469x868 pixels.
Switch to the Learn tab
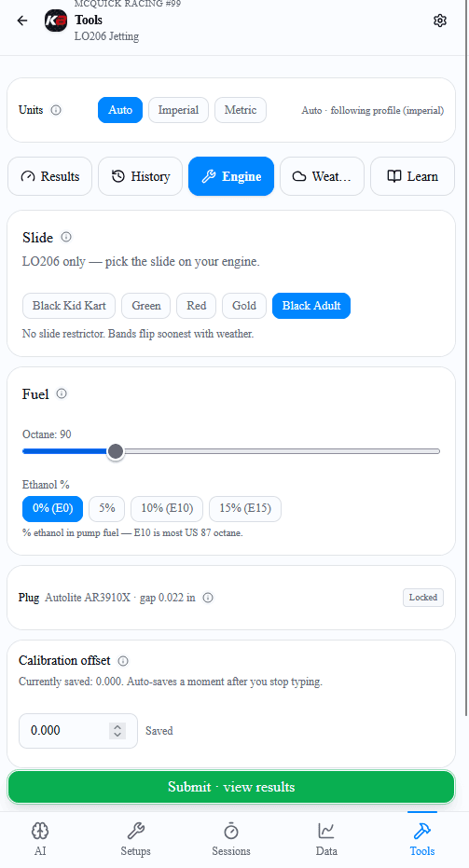[412, 176]
